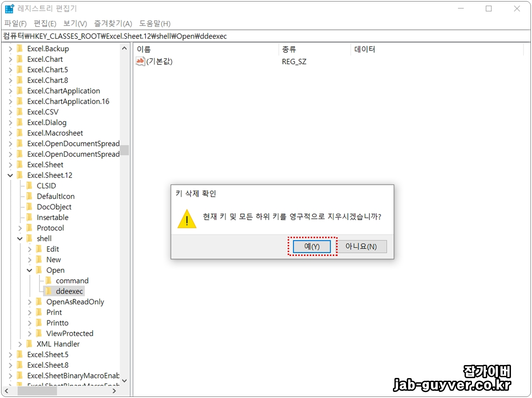Click the registry path address bar

tap(242, 36)
